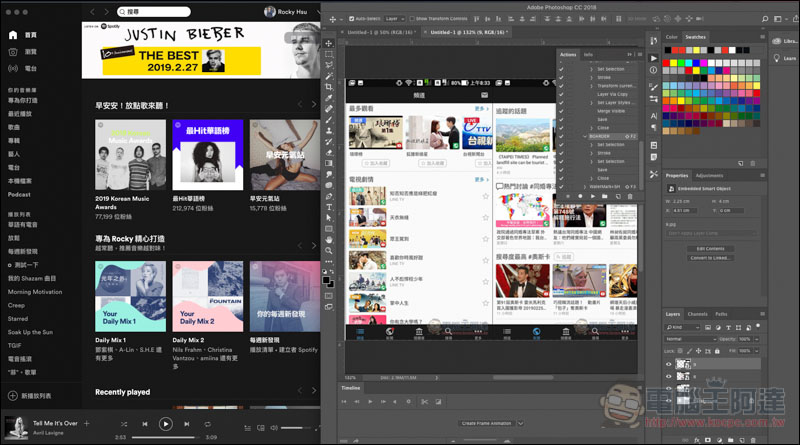Collapse the BOARDER action set
Screen dimensions: 800x445
pos(585,136)
